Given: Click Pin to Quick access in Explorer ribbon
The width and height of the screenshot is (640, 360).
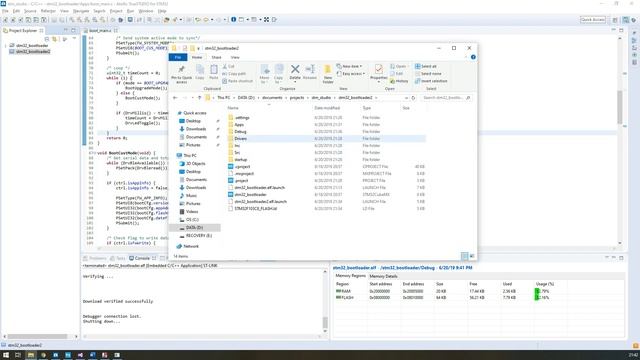Looking at the screenshot, I should pyautogui.click(x=181, y=74).
